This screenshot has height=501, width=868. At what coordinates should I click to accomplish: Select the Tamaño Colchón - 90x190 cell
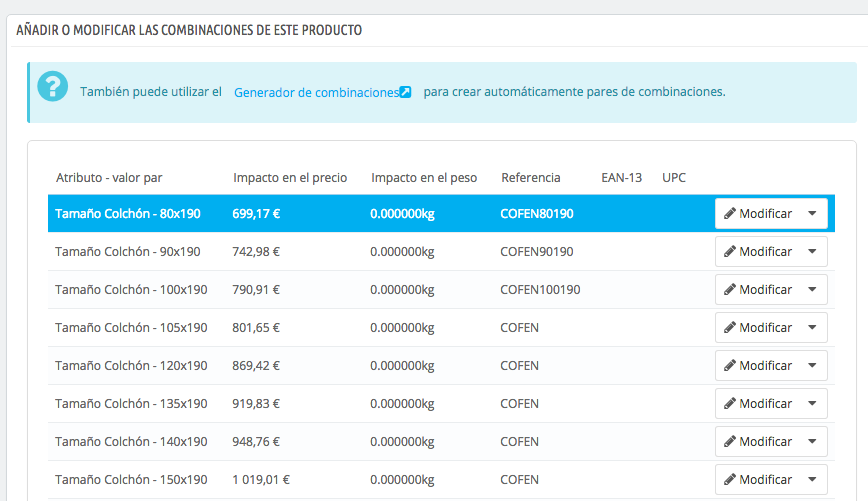[128, 252]
